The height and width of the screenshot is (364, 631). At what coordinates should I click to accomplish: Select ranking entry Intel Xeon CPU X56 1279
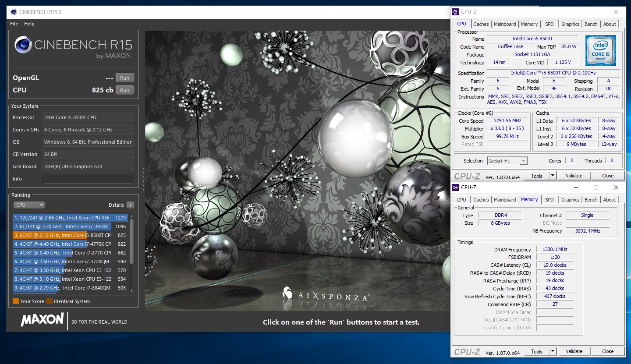coord(70,218)
